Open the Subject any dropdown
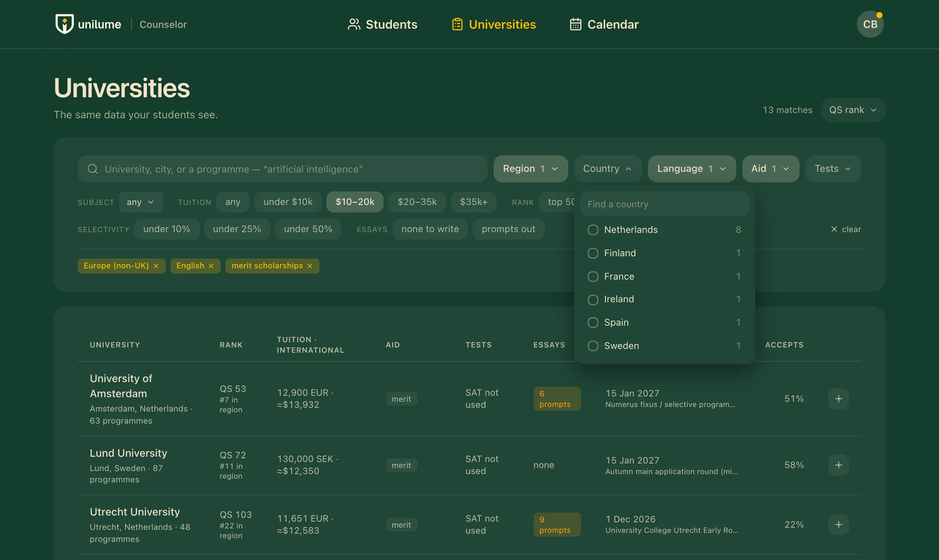The width and height of the screenshot is (939, 560). click(140, 202)
